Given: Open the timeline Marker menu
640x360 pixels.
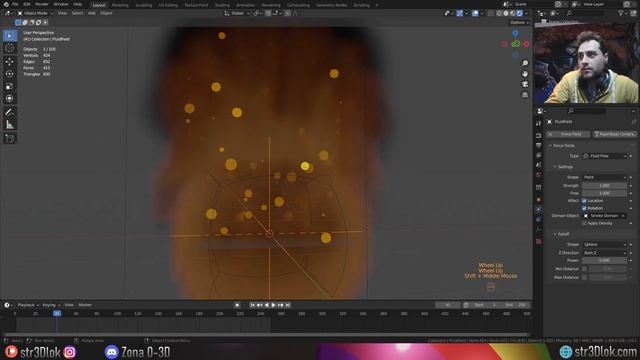Looking at the screenshot, I should pos(85,305).
